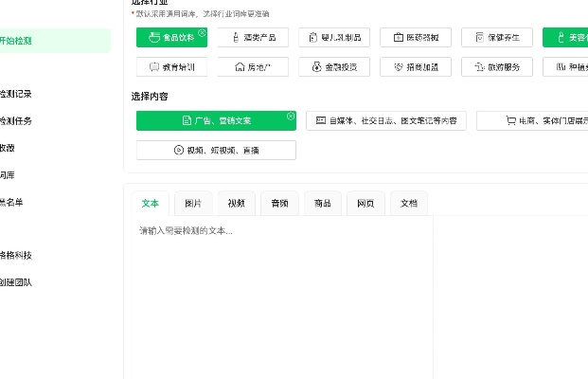Select the 教育培训 industry option
Viewport: 588px width, 379px height.
click(171, 66)
